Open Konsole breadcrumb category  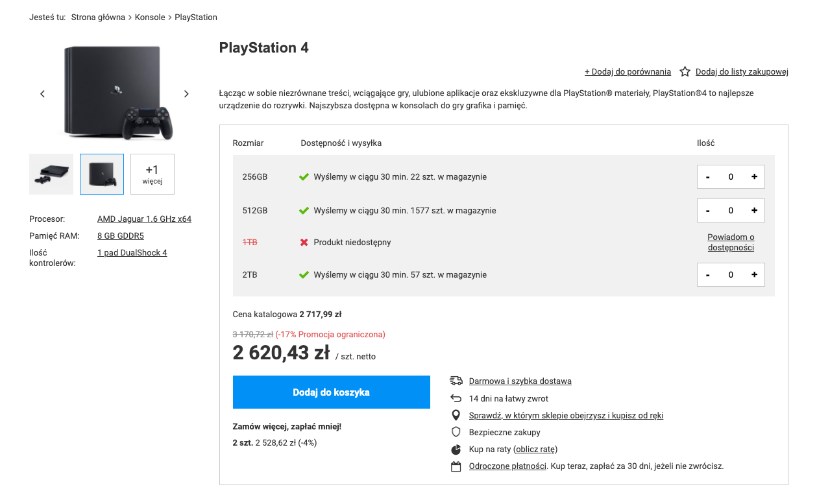tap(150, 18)
